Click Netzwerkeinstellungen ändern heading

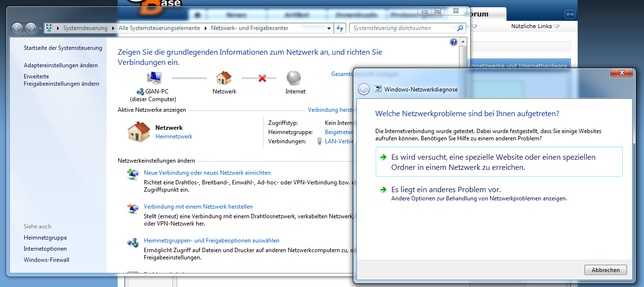156,161
